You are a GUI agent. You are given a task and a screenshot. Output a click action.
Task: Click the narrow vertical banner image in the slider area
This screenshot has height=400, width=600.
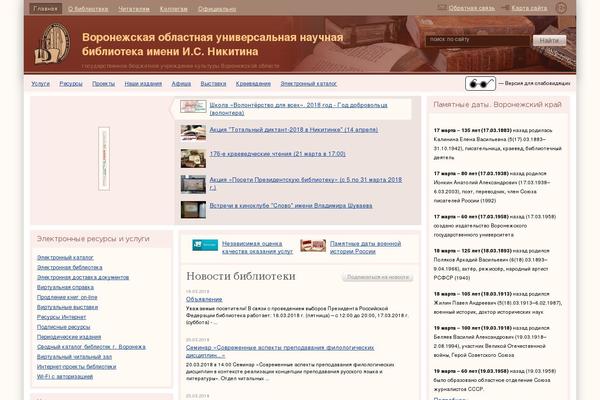coord(104,158)
